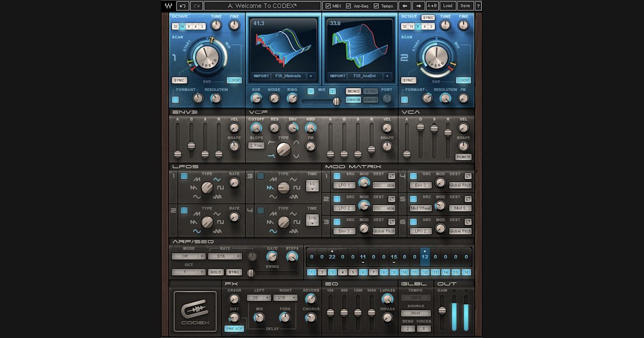Viewport: 644px width, 338px height.
Task: Toggle LOOP for oscillator 1
Action: pyautogui.click(x=234, y=80)
